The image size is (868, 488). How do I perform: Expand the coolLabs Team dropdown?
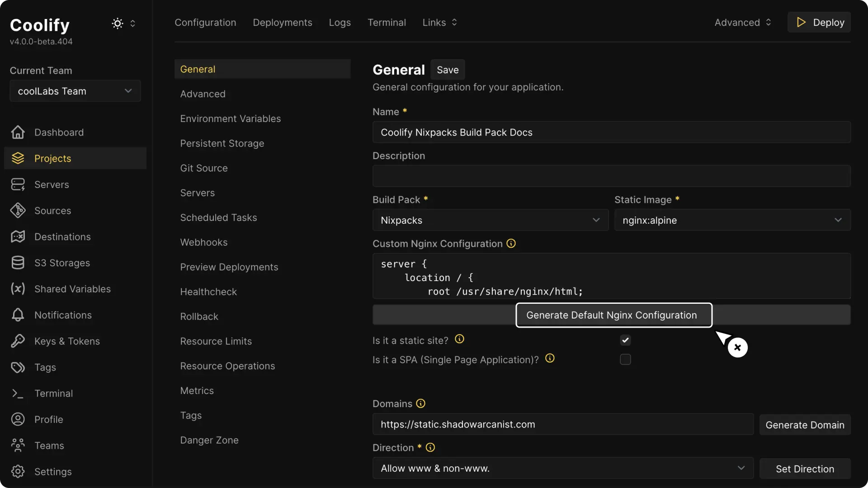[75, 91]
